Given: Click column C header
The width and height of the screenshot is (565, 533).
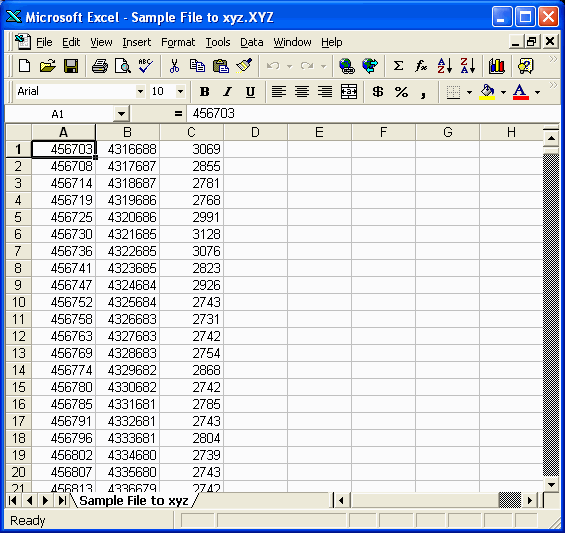Looking at the screenshot, I should point(191,132).
